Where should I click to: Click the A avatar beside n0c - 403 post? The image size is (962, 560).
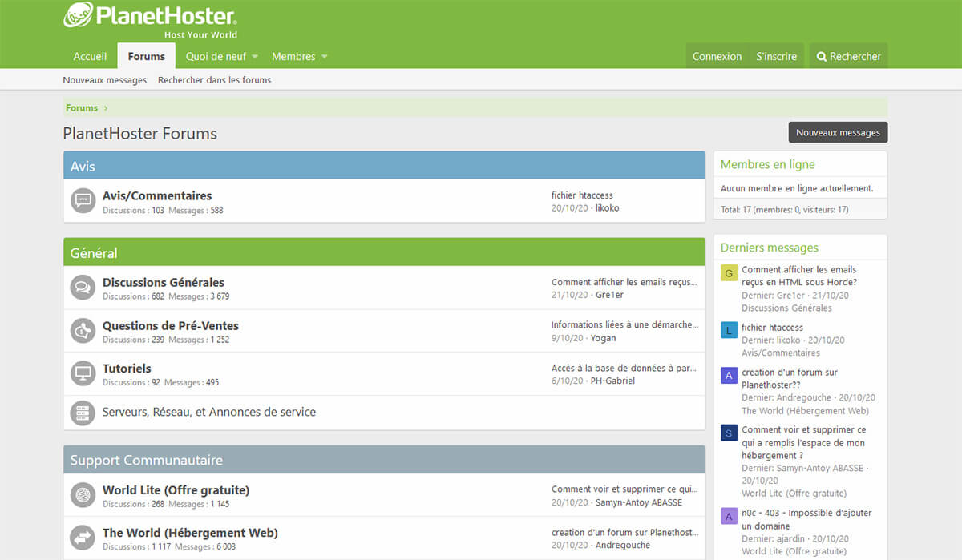click(x=729, y=516)
